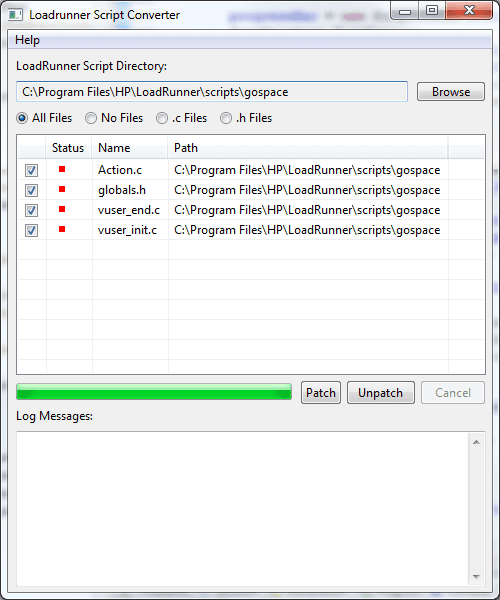Viewport: 500px width, 600px height.
Task: Click the red status icon for Action.c
Action: click(x=62, y=169)
